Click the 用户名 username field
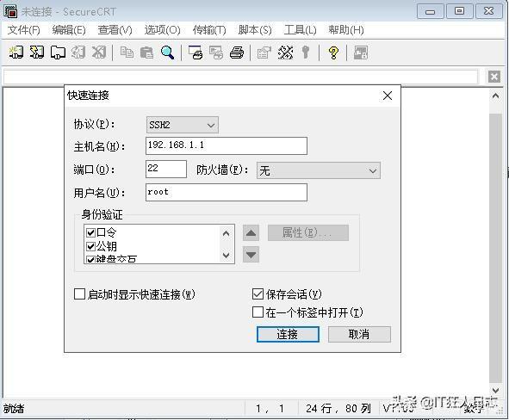 point(227,192)
